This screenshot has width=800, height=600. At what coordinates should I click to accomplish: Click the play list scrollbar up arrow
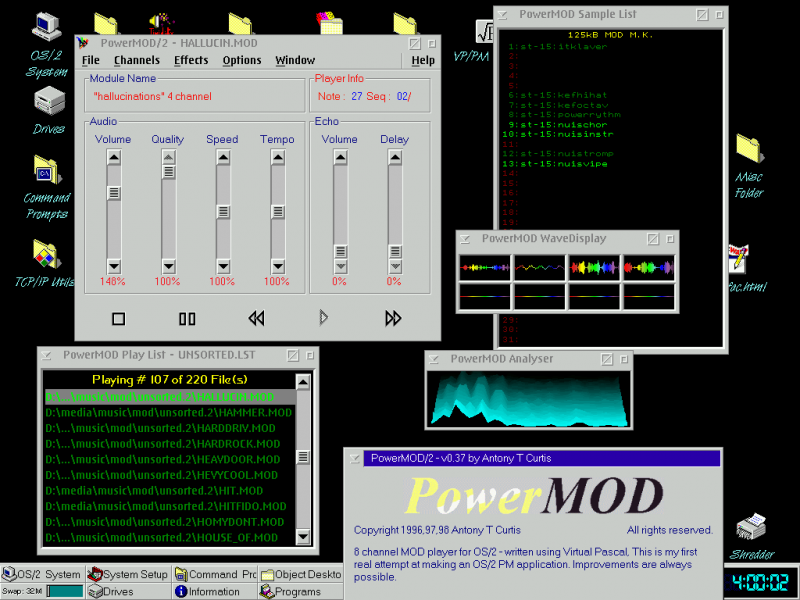303,382
